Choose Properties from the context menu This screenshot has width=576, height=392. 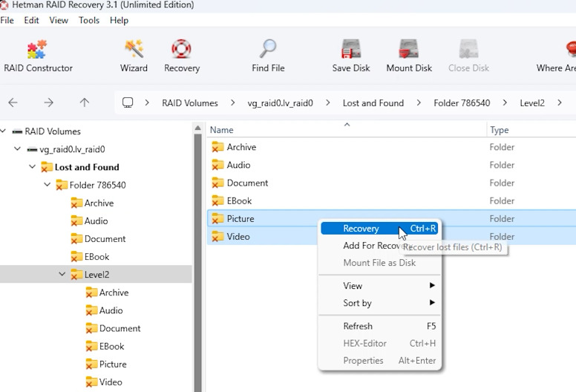[x=379, y=361]
